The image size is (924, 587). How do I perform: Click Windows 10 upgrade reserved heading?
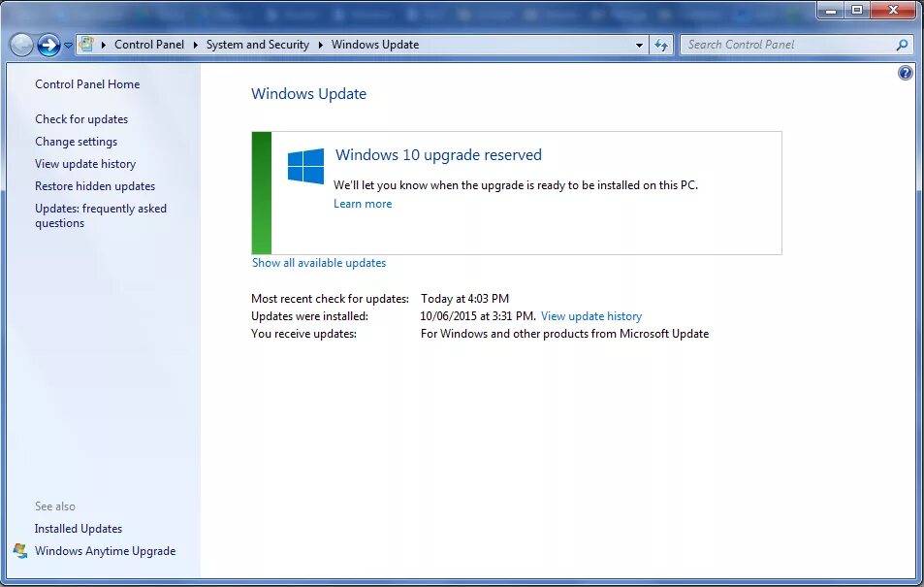[438, 155]
